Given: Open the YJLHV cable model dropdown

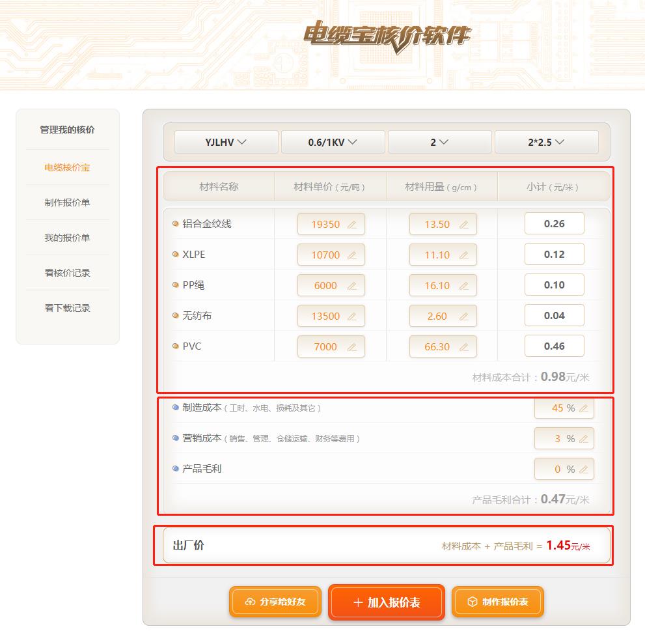Looking at the screenshot, I should tap(226, 142).
